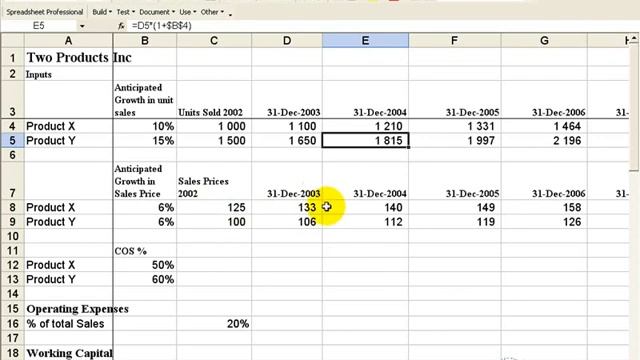Viewport: 640px width, 360px height.
Task: Select the 10% growth cell
Action: point(144,126)
